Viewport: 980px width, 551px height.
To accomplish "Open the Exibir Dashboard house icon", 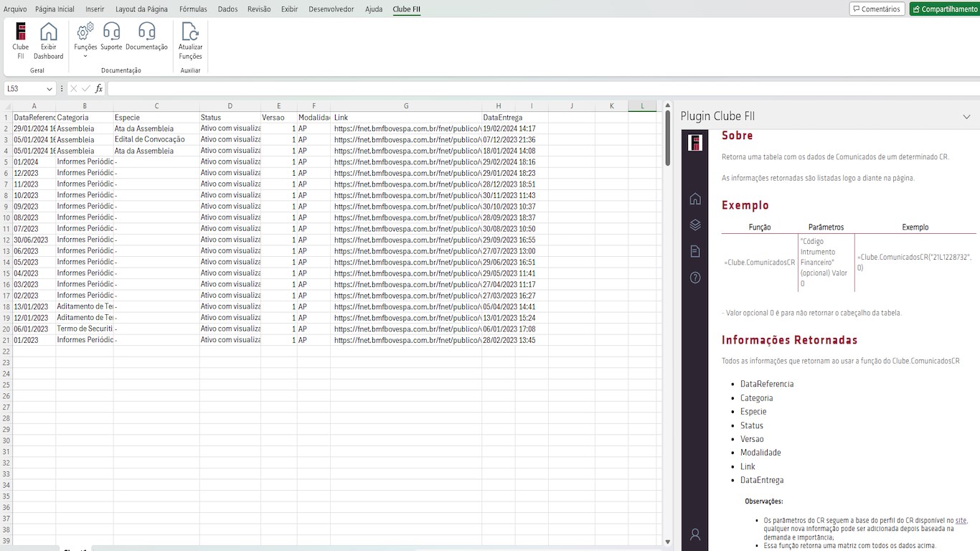I will click(x=48, y=40).
